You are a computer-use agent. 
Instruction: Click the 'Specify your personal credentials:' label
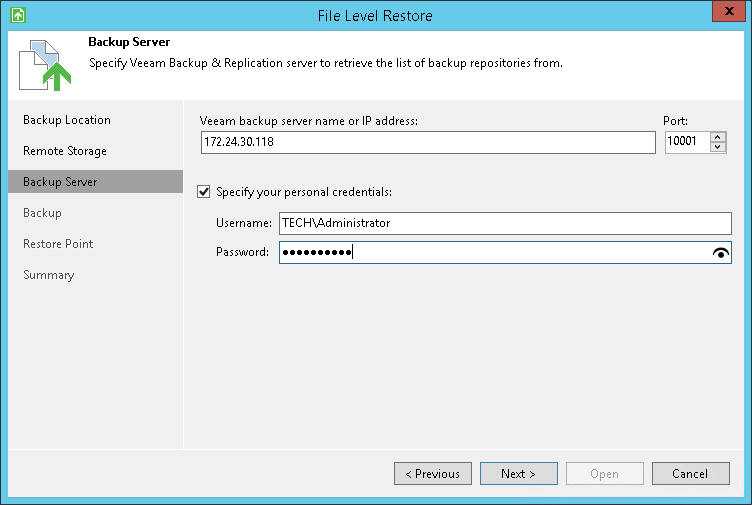tap(304, 192)
